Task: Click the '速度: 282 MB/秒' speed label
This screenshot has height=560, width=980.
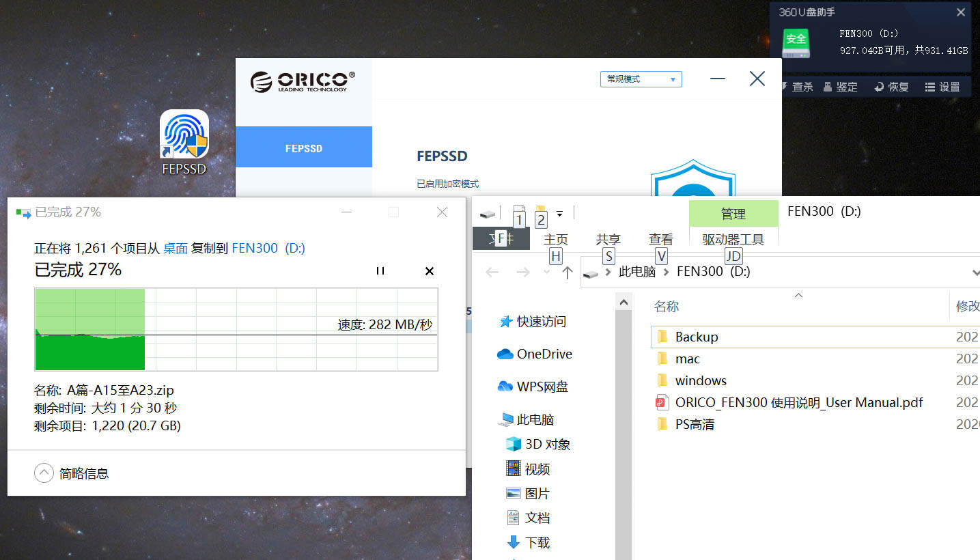Action: coord(385,324)
